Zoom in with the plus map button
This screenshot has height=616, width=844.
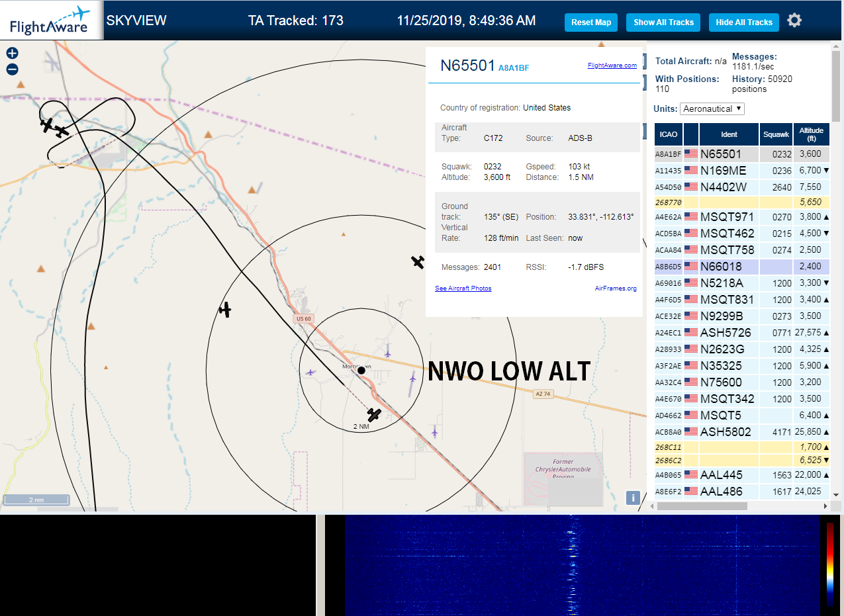point(12,54)
